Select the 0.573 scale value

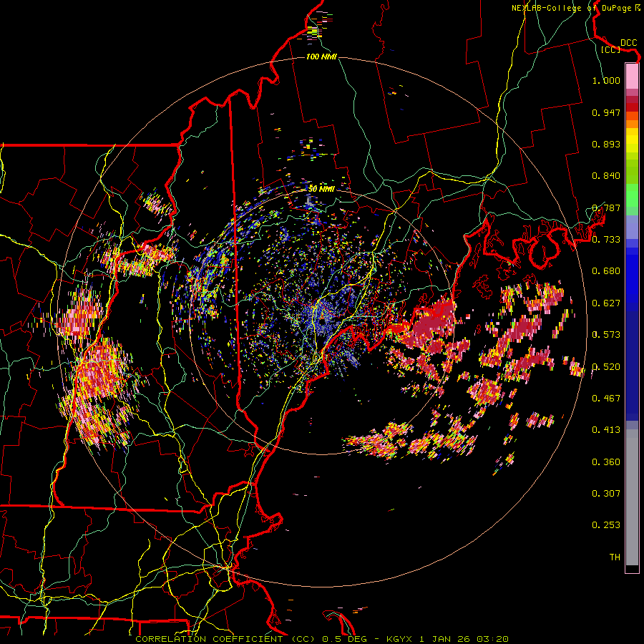click(606, 335)
